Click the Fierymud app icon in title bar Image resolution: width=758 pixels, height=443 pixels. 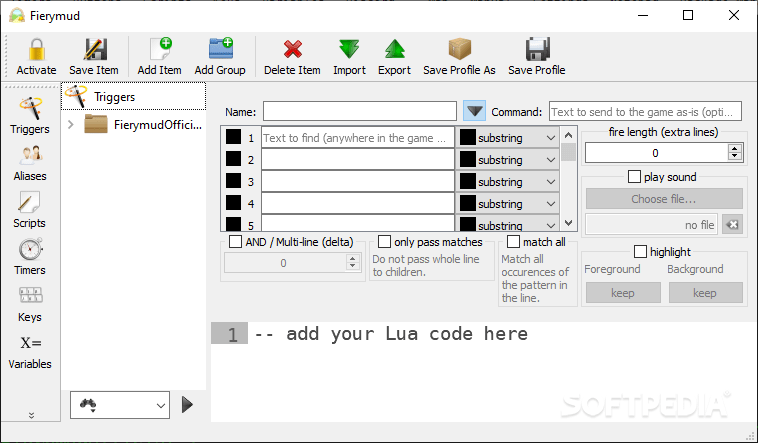(17, 15)
